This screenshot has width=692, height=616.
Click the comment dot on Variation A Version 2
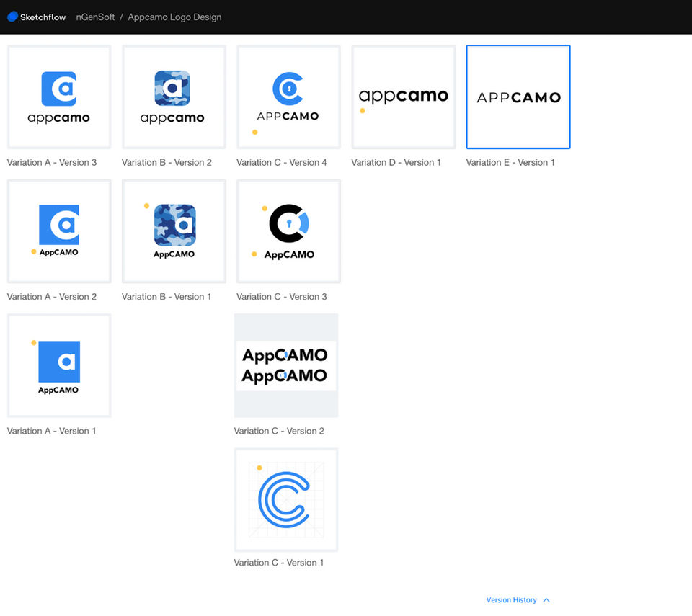pyautogui.click(x=34, y=251)
